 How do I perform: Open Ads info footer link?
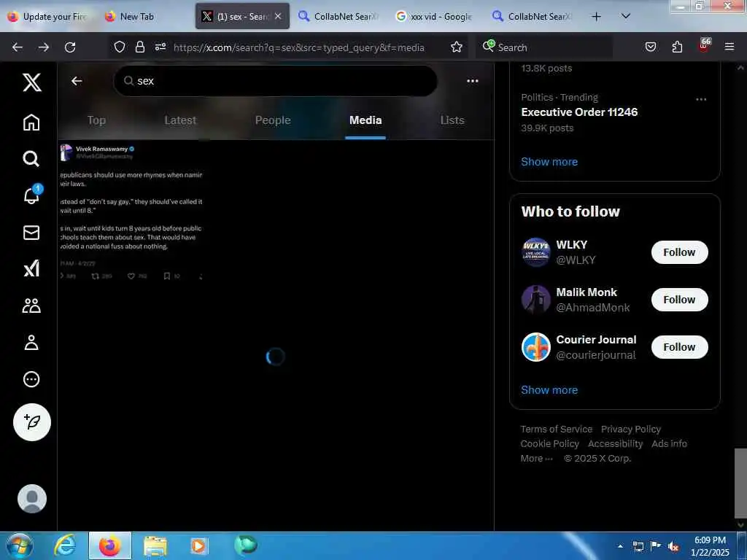670,444
